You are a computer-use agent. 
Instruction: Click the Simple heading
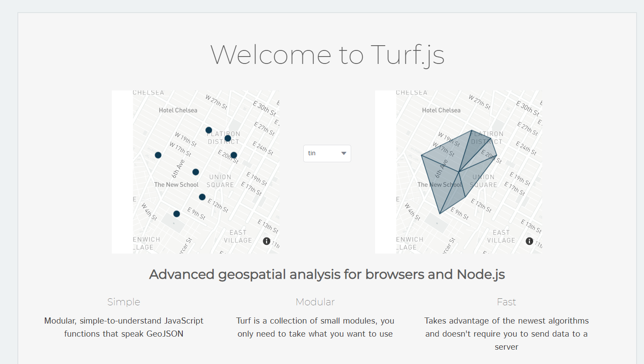pos(124,302)
